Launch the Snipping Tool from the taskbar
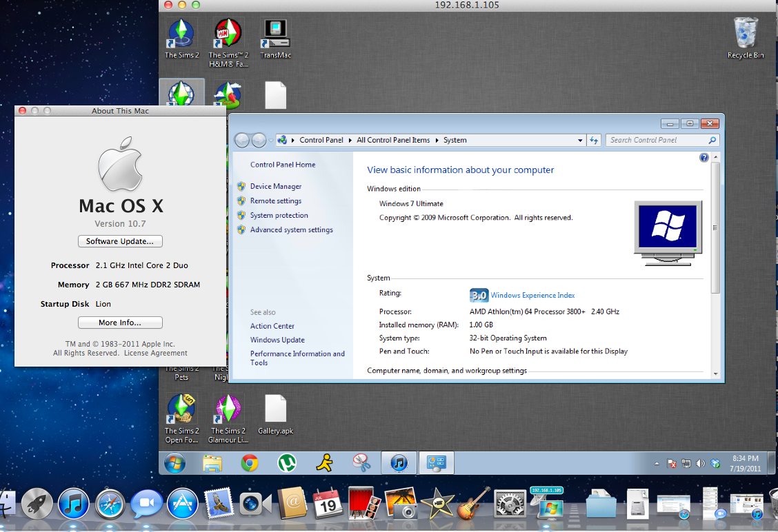This screenshot has width=778, height=532. (361, 463)
